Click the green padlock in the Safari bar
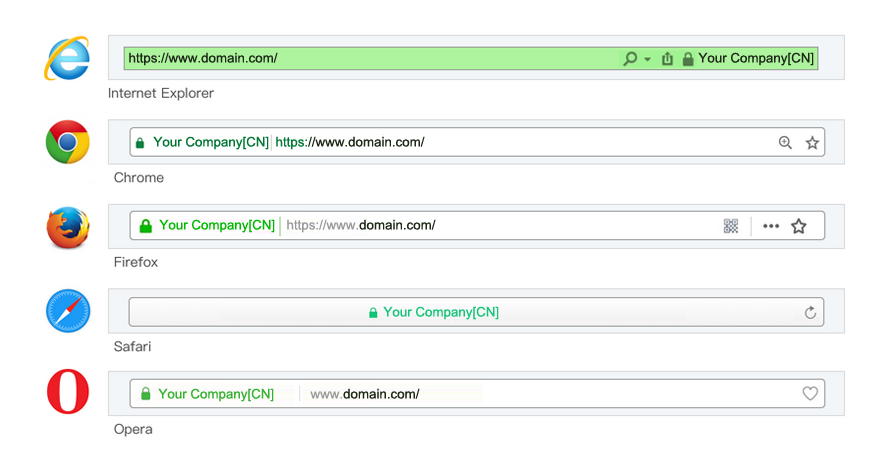 tap(373, 313)
